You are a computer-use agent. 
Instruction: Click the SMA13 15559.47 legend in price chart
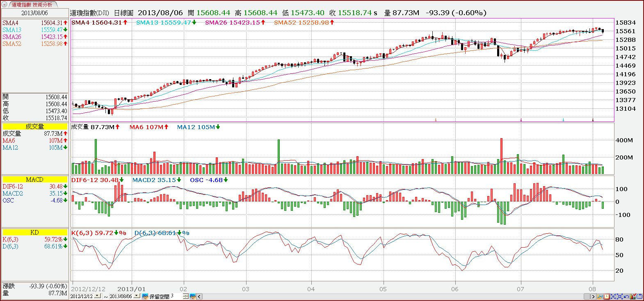tap(166, 23)
